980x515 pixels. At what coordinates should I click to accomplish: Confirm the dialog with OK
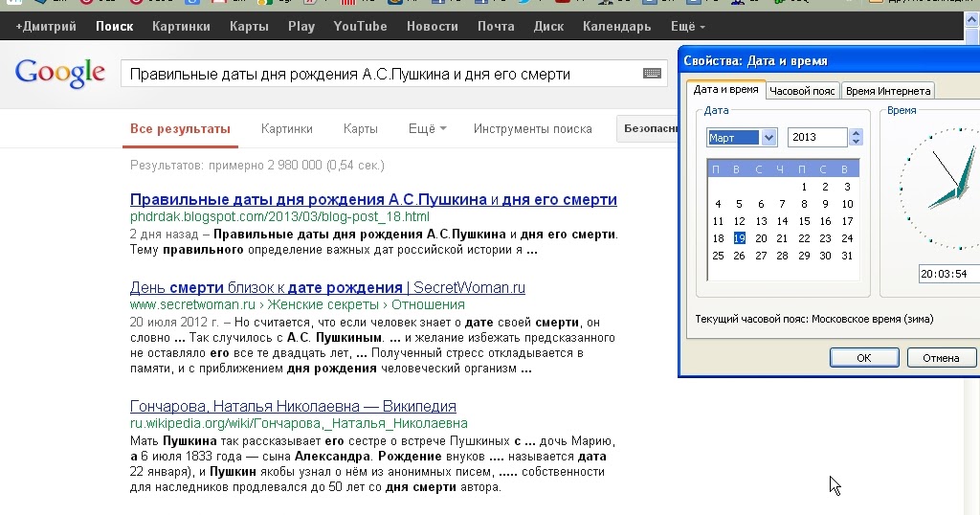(x=864, y=358)
